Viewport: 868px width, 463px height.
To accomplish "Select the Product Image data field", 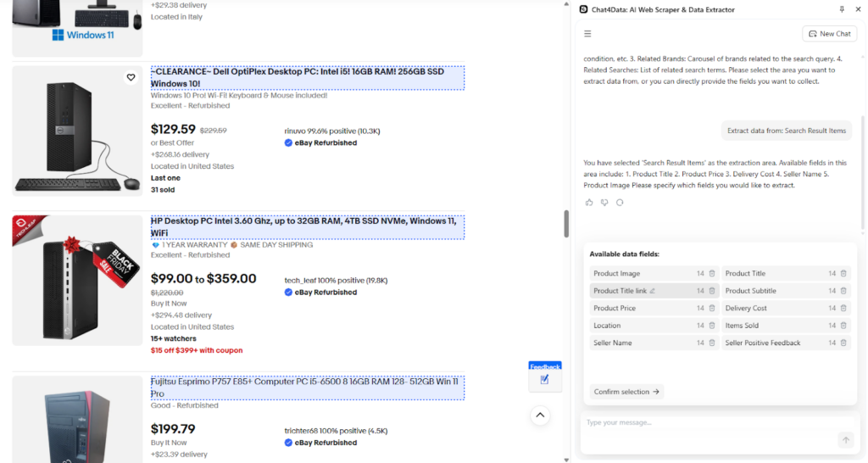I will pyautogui.click(x=654, y=274).
